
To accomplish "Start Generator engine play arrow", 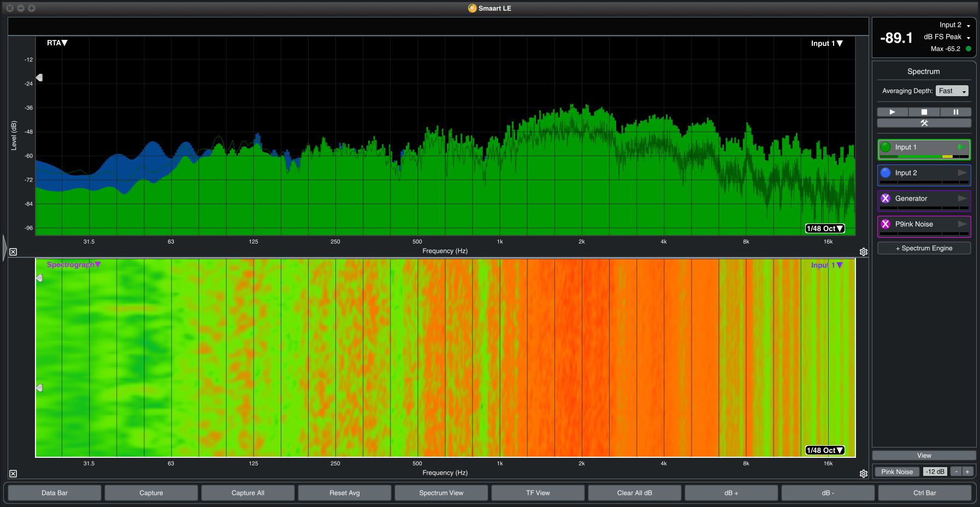I will pyautogui.click(x=962, y=198).
